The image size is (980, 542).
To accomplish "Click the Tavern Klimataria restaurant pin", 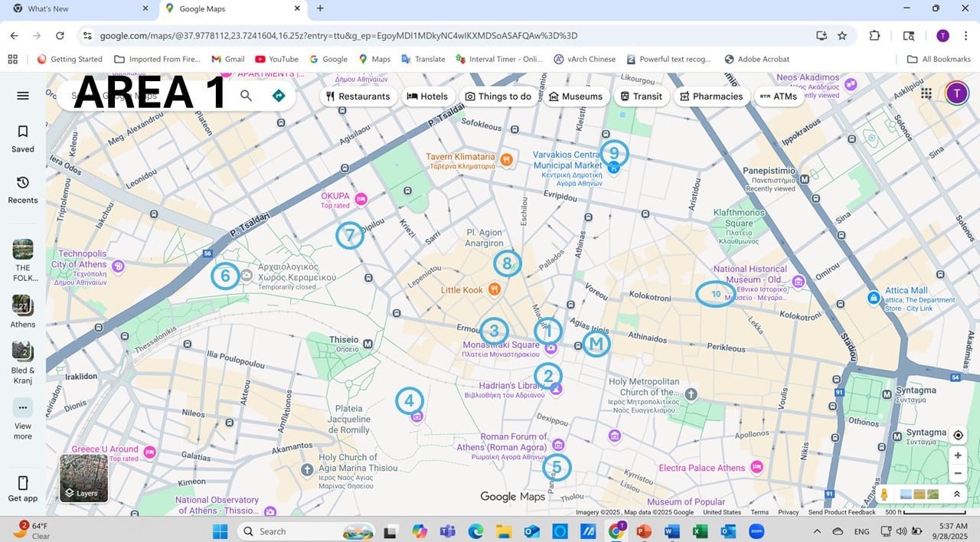I will [506, 161].
